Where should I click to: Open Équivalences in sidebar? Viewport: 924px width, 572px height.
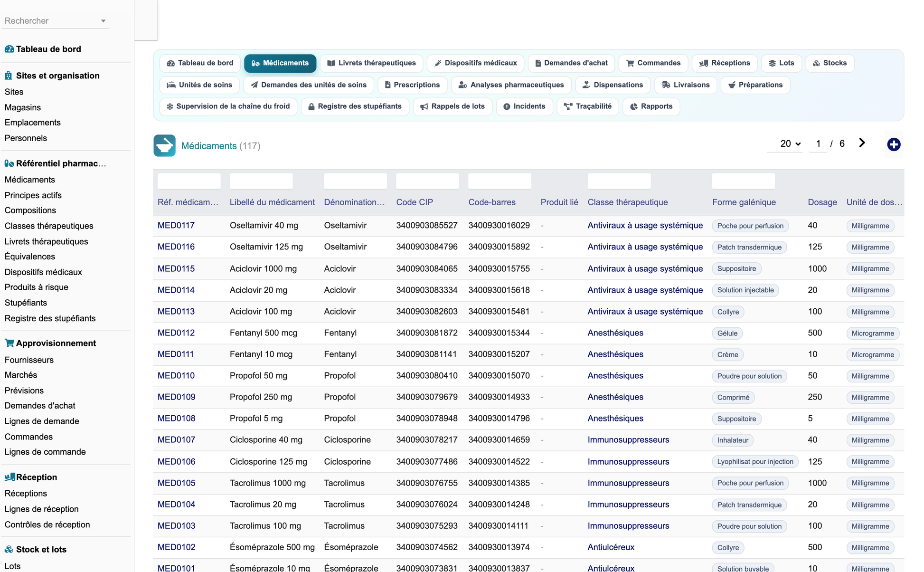(30, 257)
